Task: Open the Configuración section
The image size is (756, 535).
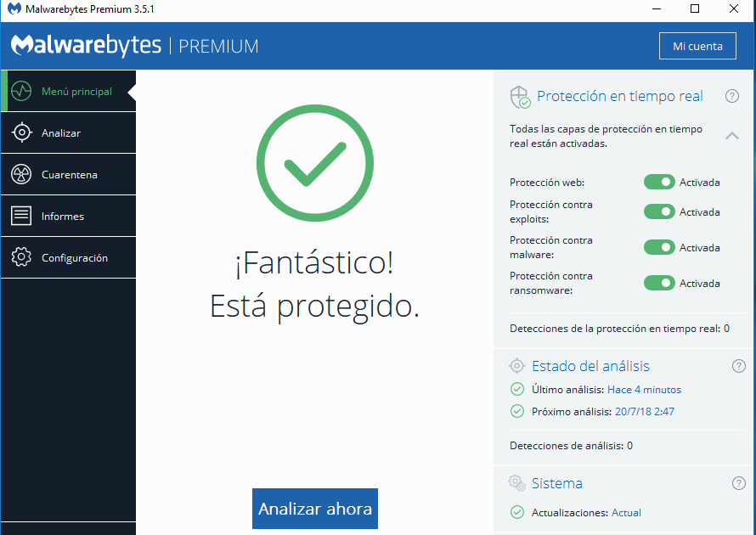Action: [x=69, y=257]
